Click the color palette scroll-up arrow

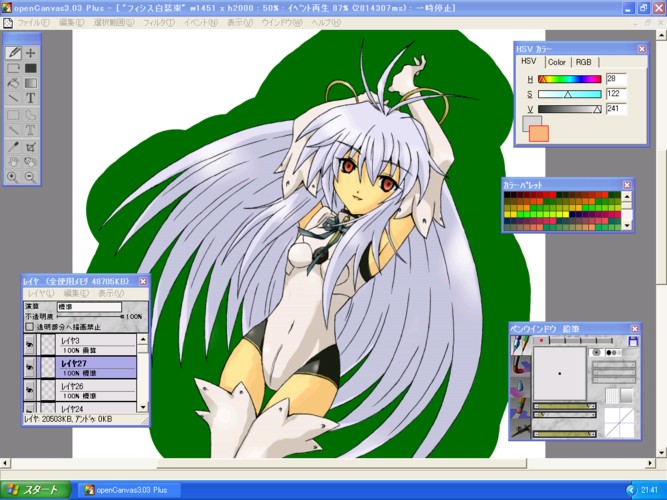[627, 196]
